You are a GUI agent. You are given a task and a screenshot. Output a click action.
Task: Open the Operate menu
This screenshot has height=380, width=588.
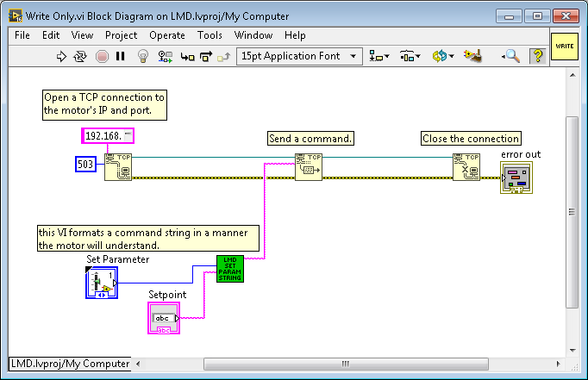point(167,35)
